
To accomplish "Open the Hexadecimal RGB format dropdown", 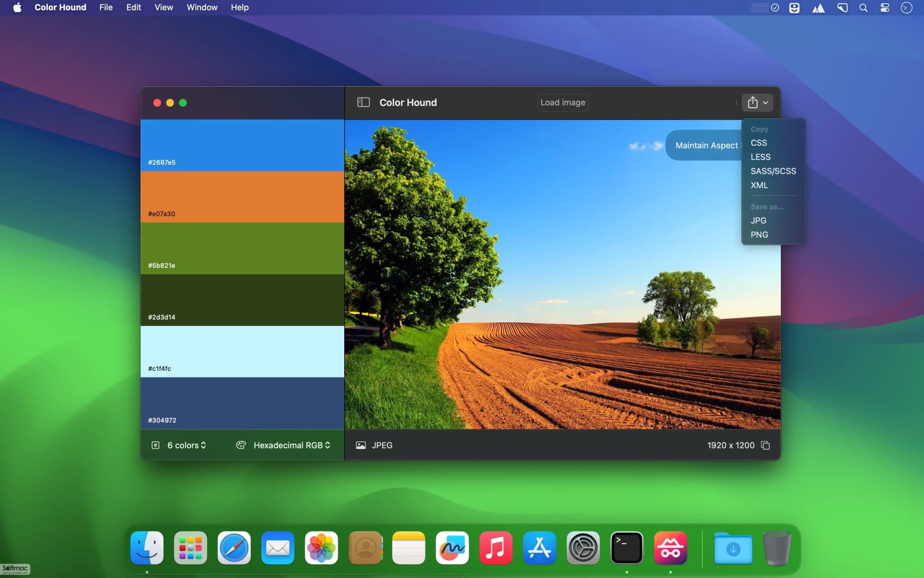I will (292, 445).
